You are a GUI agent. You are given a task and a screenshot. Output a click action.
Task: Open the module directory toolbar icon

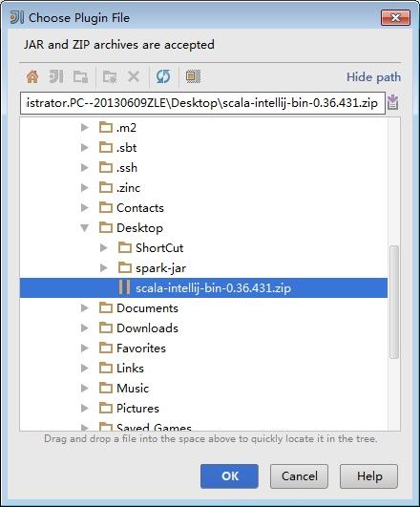point(80,77)
